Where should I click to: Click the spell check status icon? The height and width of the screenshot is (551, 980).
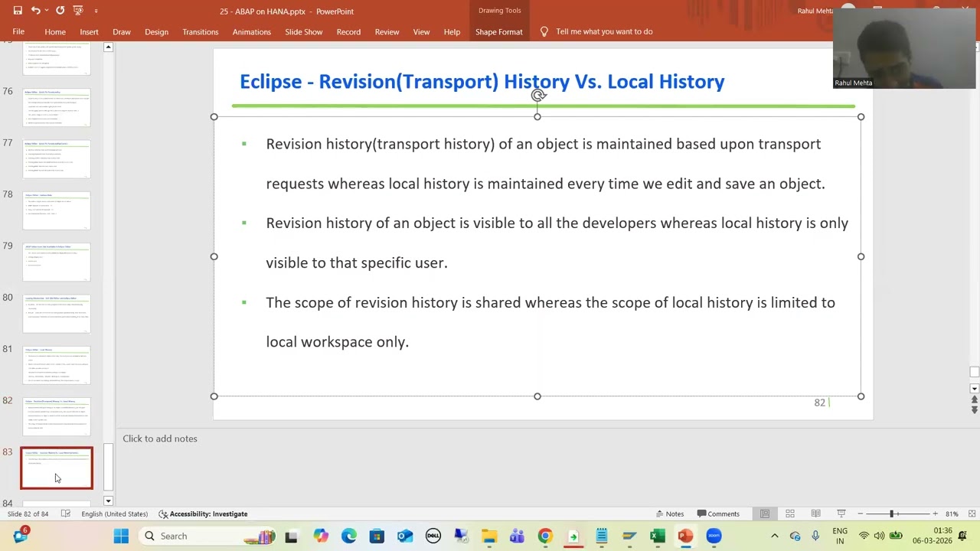pos(66,514)
